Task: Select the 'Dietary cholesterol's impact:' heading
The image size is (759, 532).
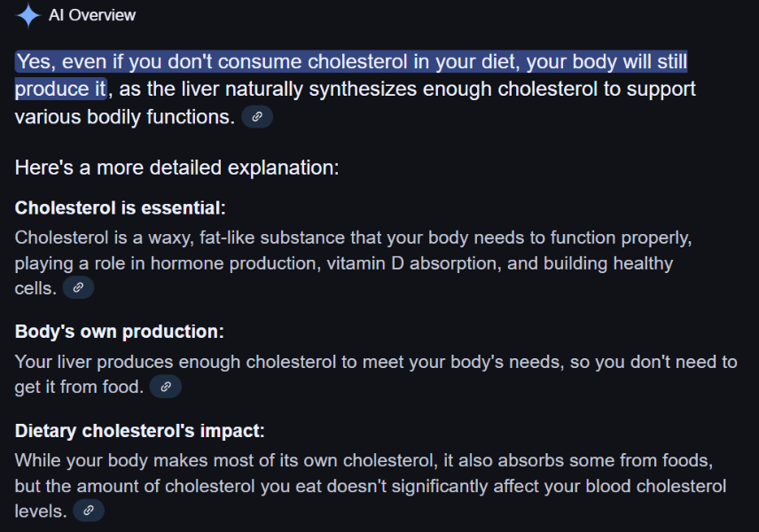Action: (139, 431)
